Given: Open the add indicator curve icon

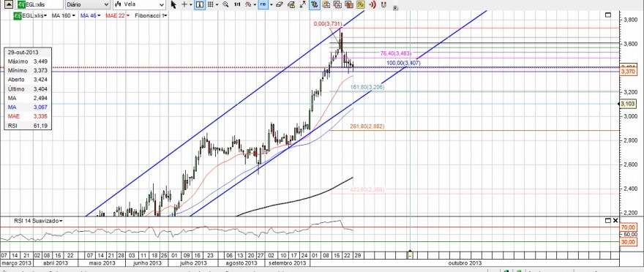Looking at the screenshot, I should (248, 4).
